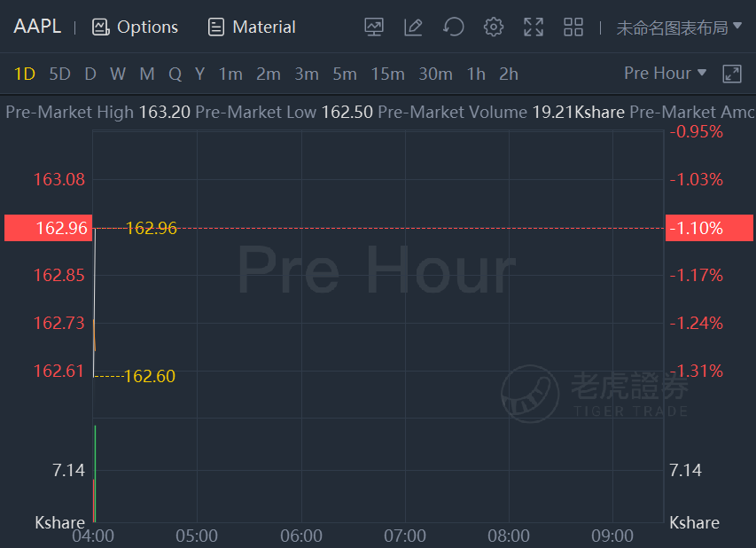Screen dimensions: 756x548
Task: Open the Material document button
Action: pos(251,27)
